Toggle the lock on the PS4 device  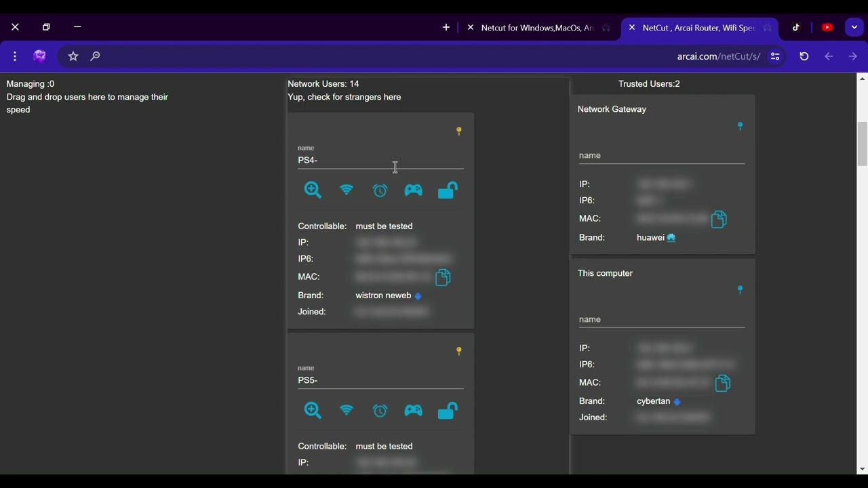pyautogui.click(x=448, y=190)
